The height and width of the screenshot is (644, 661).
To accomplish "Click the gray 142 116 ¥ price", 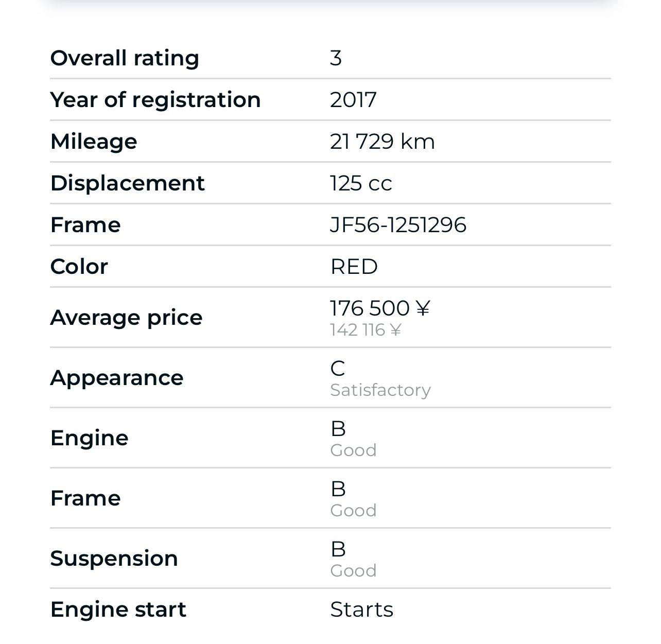I will (365, 330).
